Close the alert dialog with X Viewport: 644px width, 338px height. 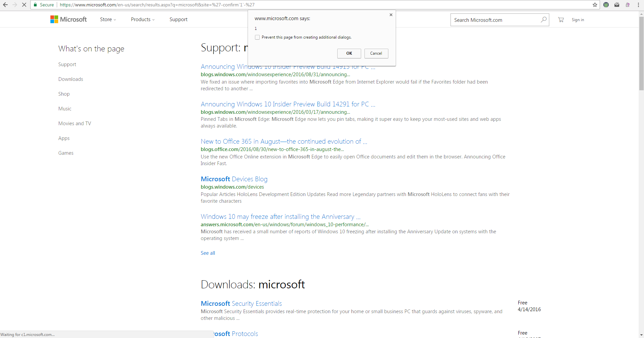pyautogui.click(x=391, y=15)
